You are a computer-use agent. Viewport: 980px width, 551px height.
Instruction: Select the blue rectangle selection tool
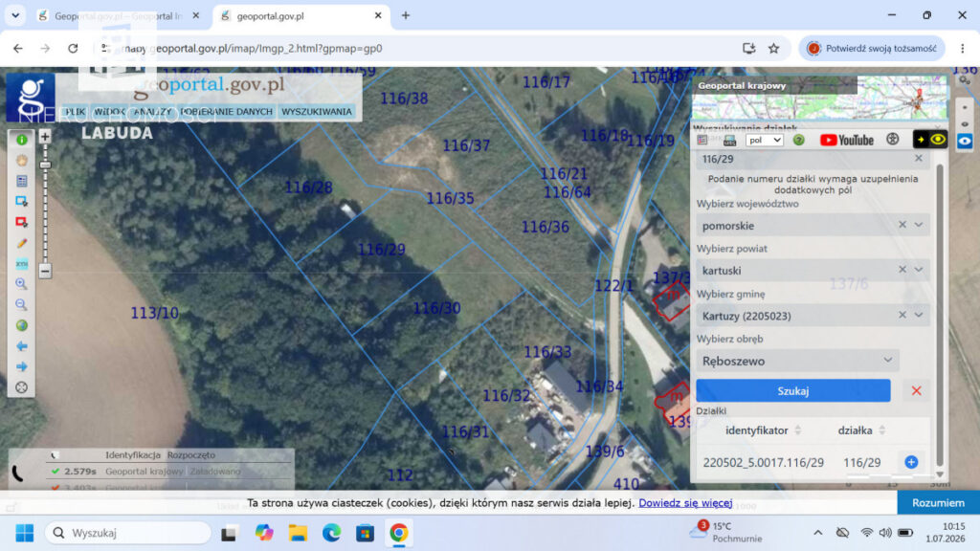tap(22, 202)
